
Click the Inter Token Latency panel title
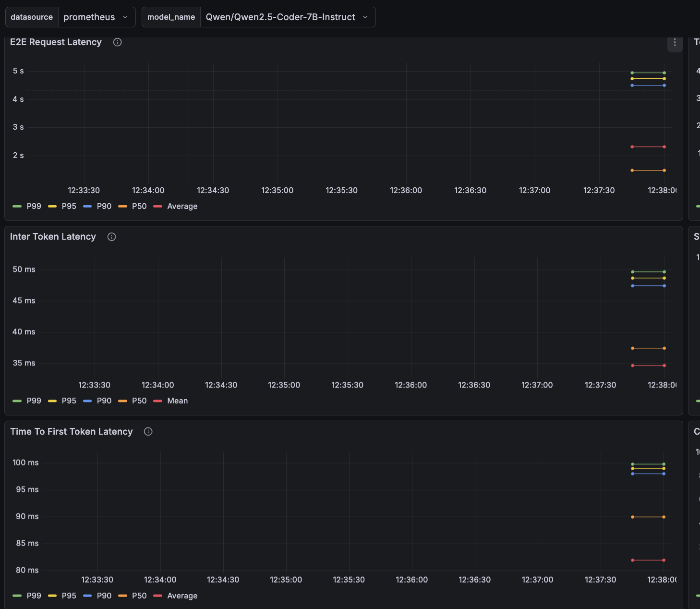pos(53,237)
